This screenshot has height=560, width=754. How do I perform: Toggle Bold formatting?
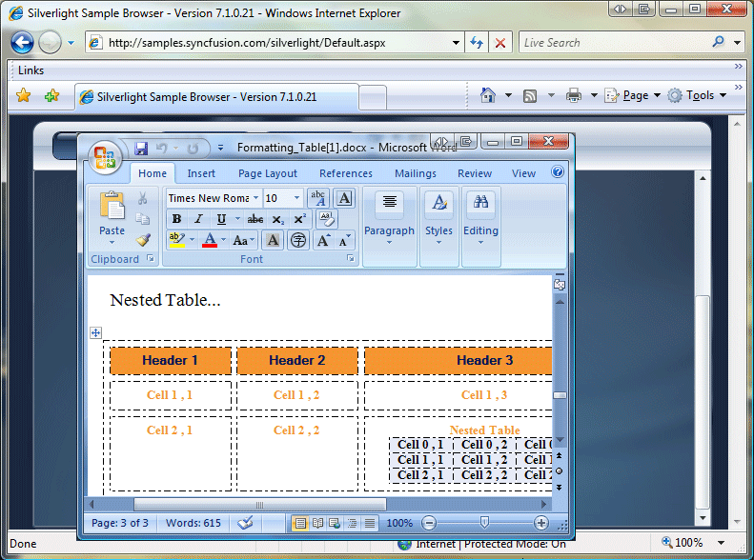coord(176,219)
